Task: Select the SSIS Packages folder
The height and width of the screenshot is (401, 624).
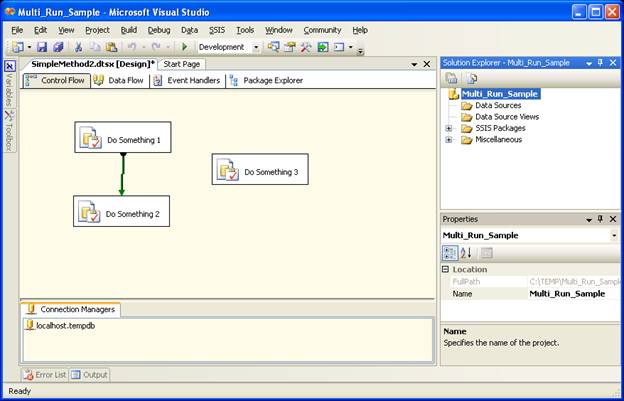Action: pos(500,128)
